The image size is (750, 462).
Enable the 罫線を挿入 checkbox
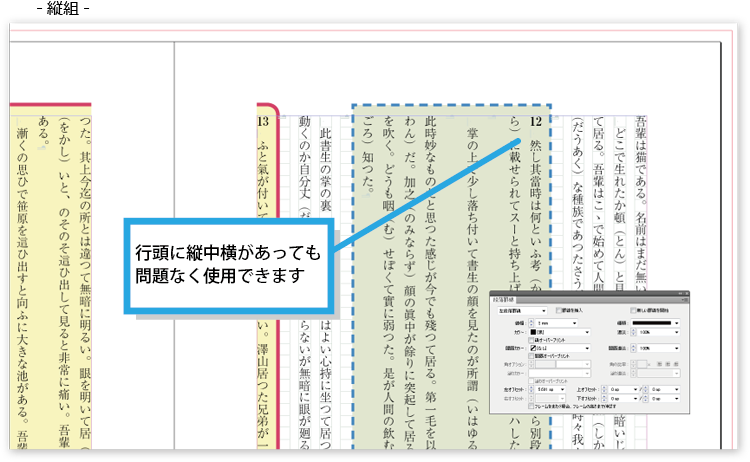(558, 310)
